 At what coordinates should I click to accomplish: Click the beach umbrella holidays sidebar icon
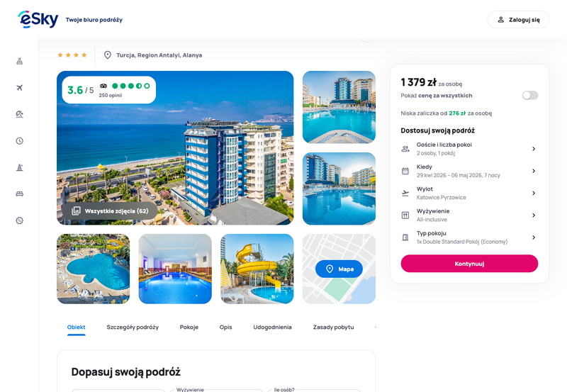[20, 114]
